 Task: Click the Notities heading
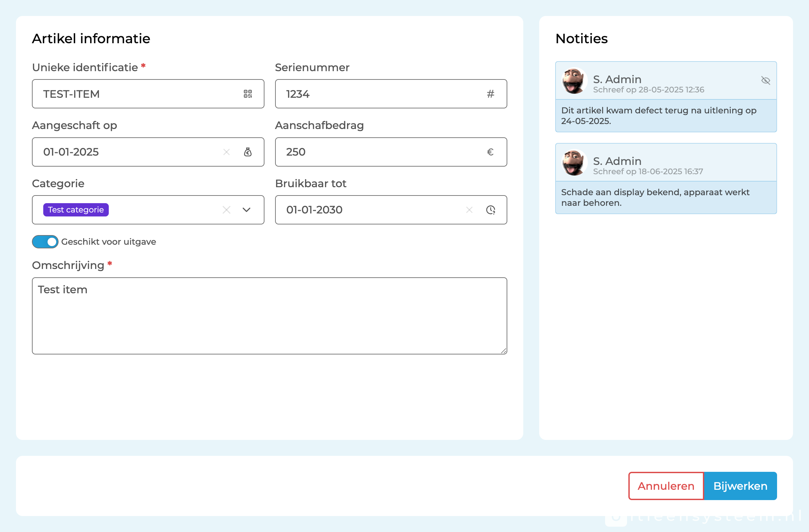point(581,39)
